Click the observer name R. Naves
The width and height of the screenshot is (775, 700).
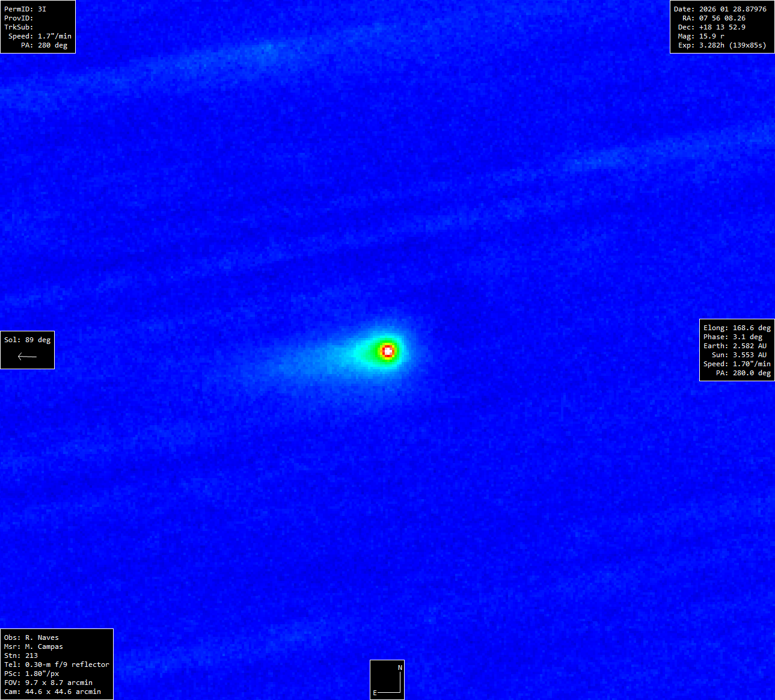coord(41,637)
